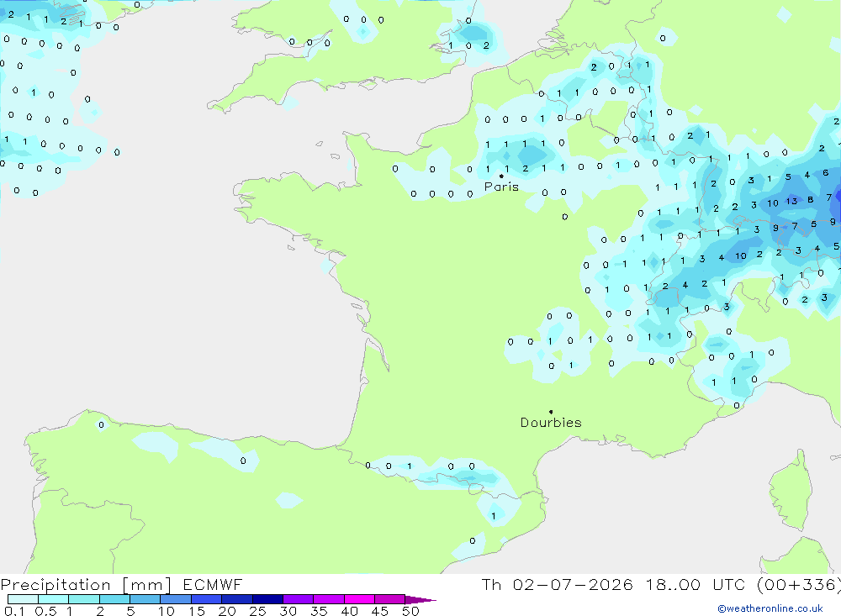Open the weatheronline.co.uk copyright link

tap(770, 608)
